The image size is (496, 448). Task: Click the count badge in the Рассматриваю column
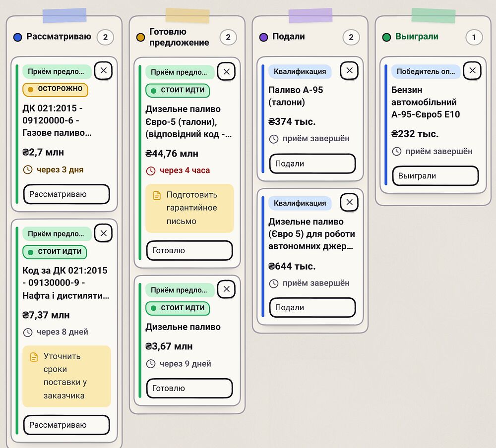coord(105,37)
